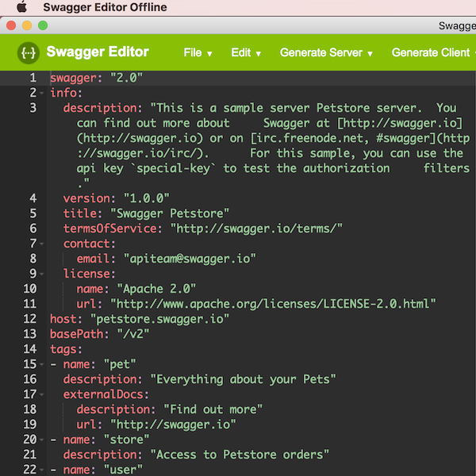Click line number 12 in the gutter
This screenshot has height=476, width=476.
coord(30,319)
